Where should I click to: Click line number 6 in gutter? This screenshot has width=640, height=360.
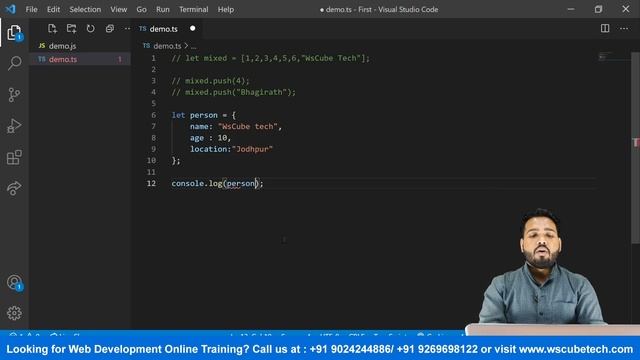click(153, 115)
